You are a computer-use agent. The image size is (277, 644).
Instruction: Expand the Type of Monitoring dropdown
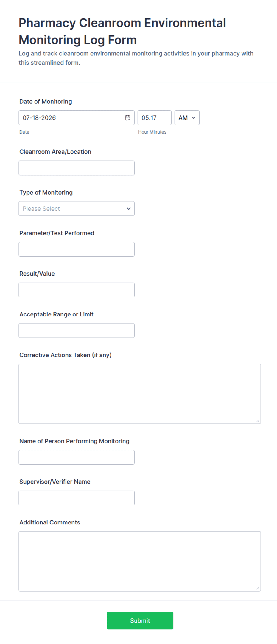(x=77, y=209)
